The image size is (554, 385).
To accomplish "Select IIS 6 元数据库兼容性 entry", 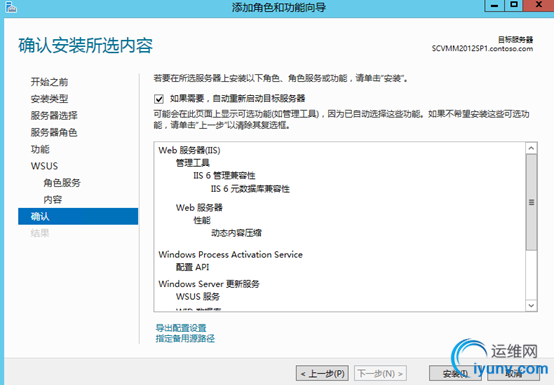I will point(250,189).
